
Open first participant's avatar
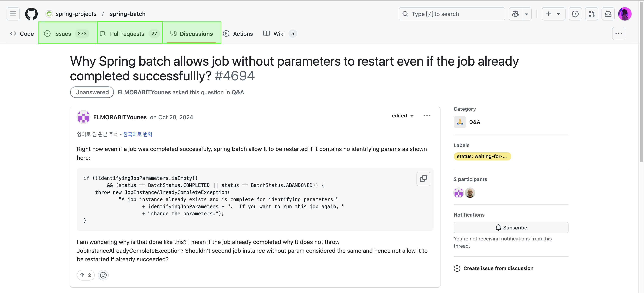click(459, 193)
